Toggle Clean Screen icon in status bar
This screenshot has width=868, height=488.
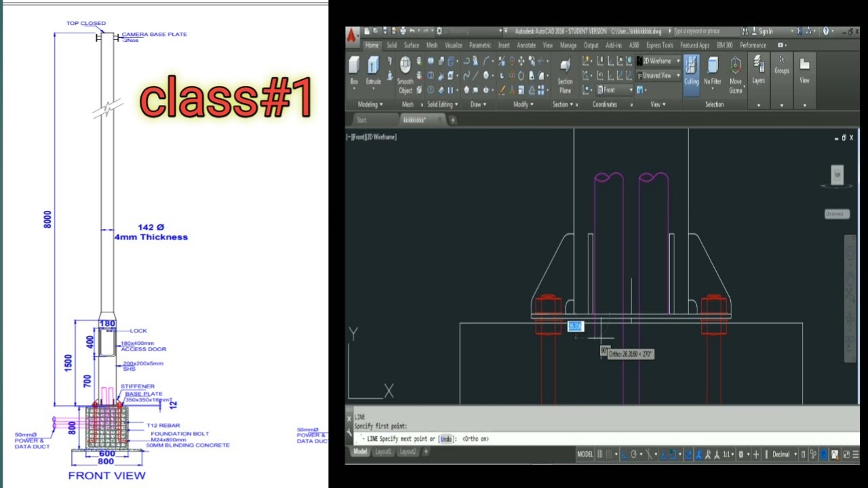(x=846, y=454)
